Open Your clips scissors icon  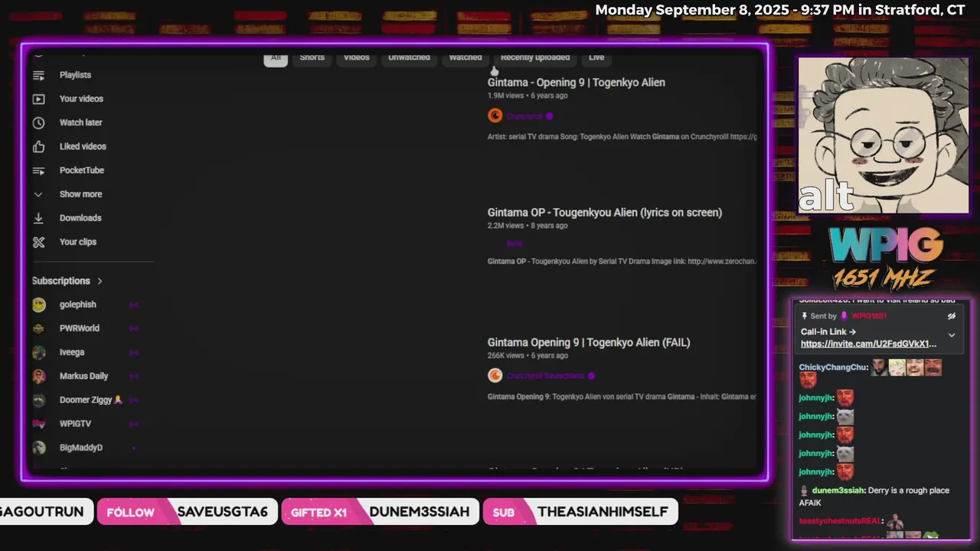pyautogui.click(x=38, y=242)
